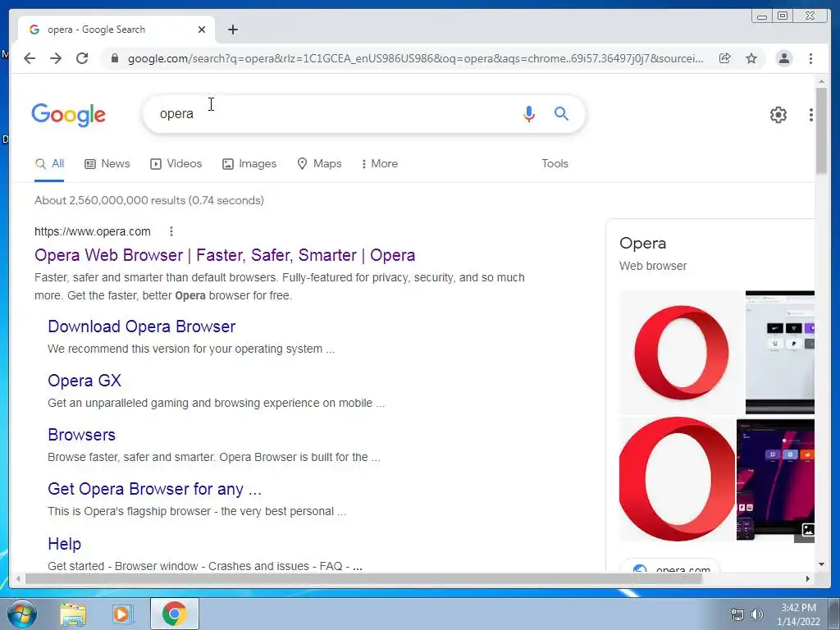Expand the More search categories
The height and width of the screenshot is (630, 840).
(x=379, y=164)
